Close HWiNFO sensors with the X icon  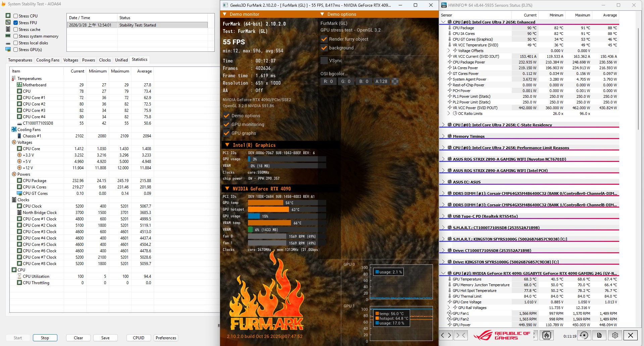(630, 335)
